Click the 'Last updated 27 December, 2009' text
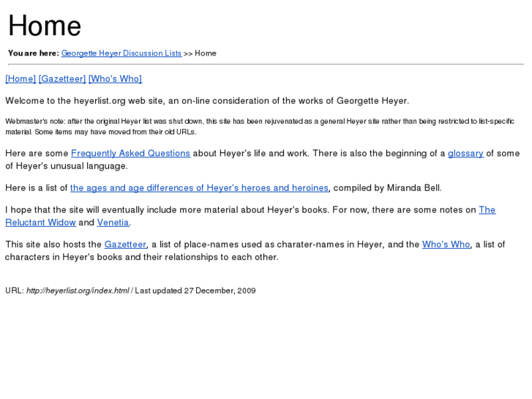 point(195,291)
